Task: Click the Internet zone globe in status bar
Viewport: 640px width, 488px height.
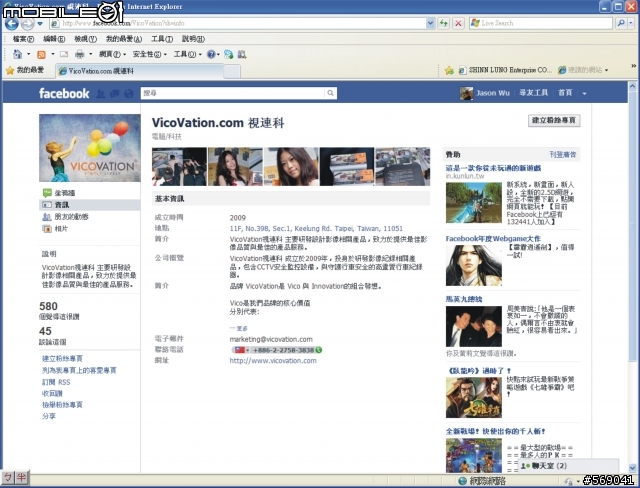Action: [x=462, y=481]
